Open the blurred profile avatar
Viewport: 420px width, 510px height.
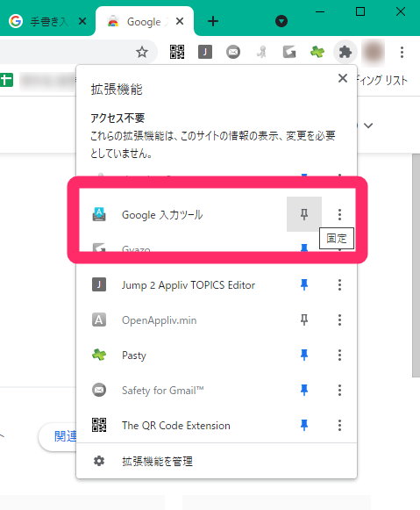tap(374, 52)
